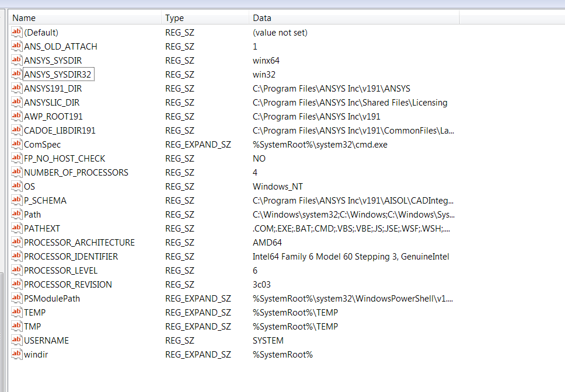Click the ab icon of ANSYS_SYSDIR32
The width and height of the screenshot is (565, 392).
[x=16, y=75]
